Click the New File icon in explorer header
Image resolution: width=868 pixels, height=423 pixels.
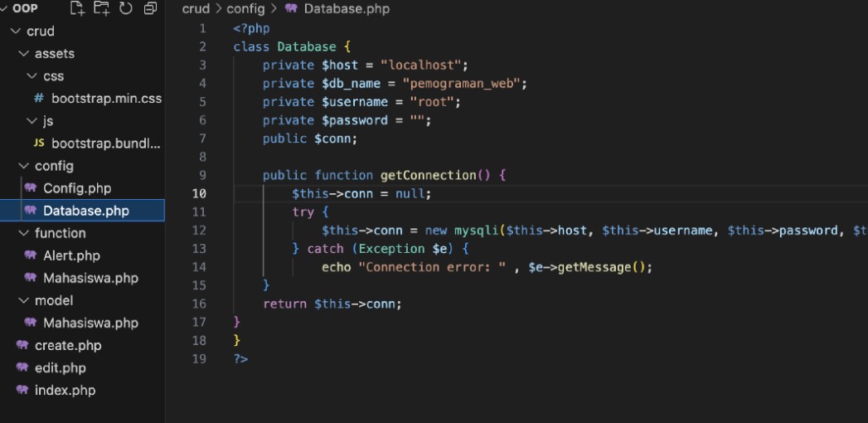(x=77, y=8)
